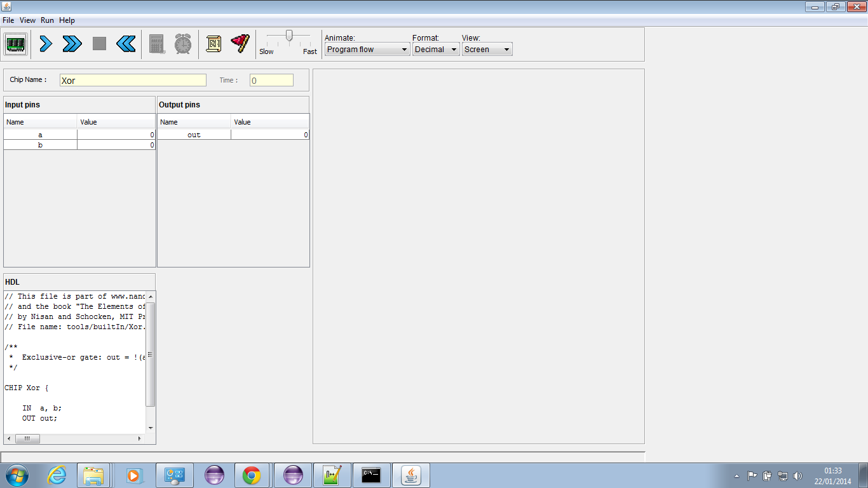Open Google Chrome from the taskbar
The height and width of the screenshot is (488, 868).
(251, 475)
